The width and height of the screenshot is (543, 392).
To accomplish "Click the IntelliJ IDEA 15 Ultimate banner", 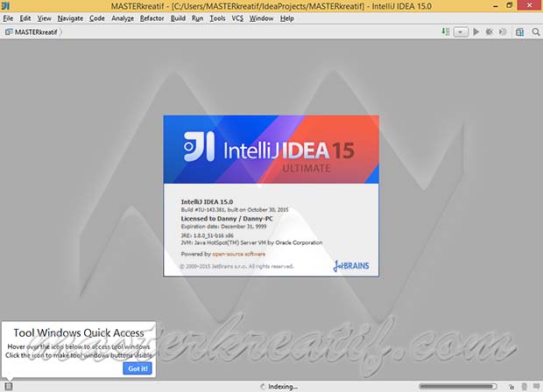I will 271,150.
